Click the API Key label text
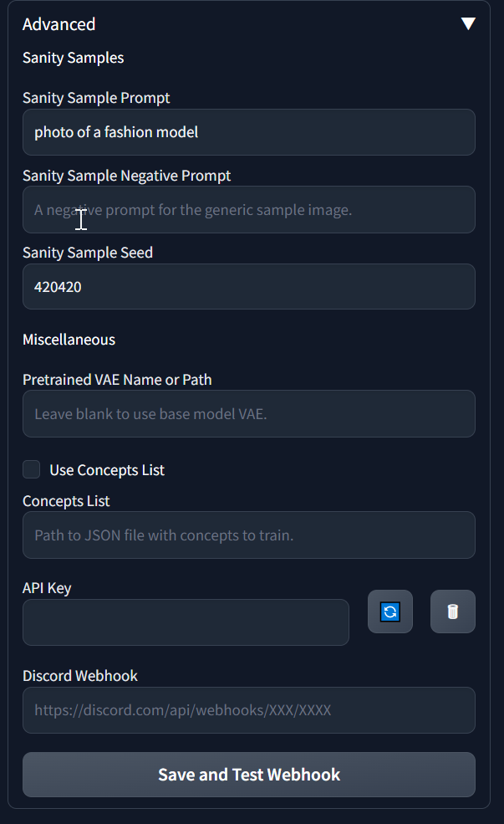Image resolution: width=504 pixels, height=824 pixels. 47,588
